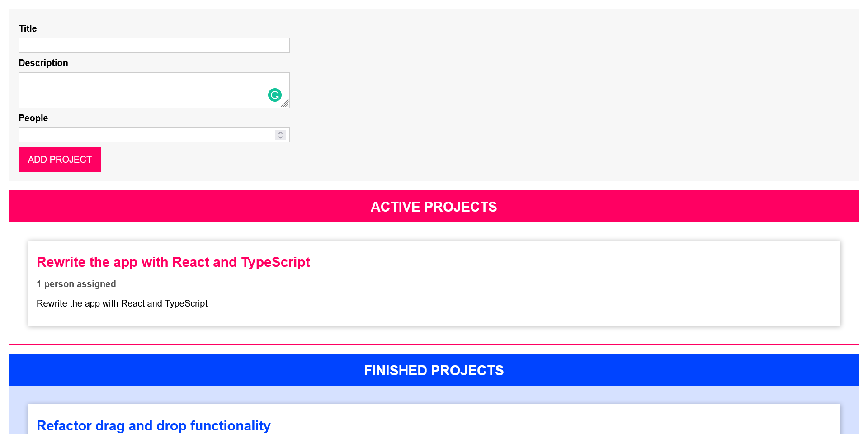Select the 'Rewrite the app with React and TypeScript' title
868x434 pixels.
point(173,262)
